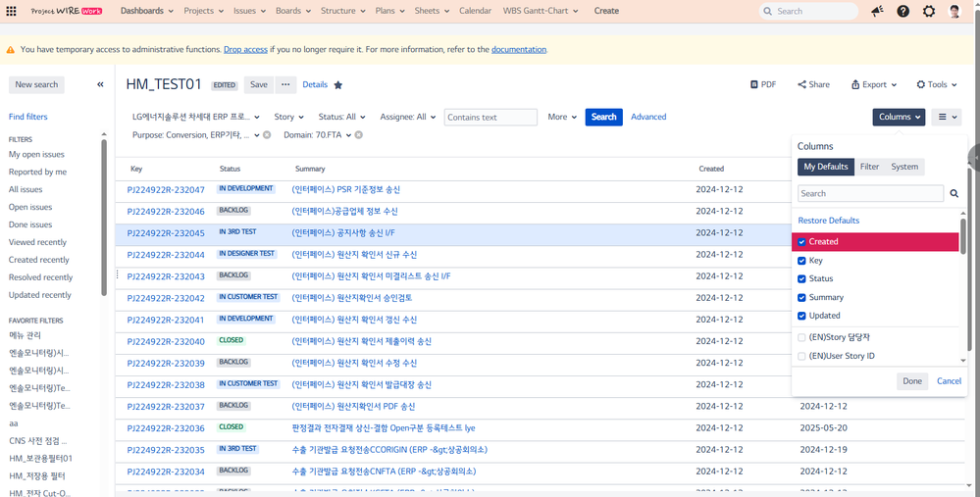Open the Find filters link

[28, 117]
